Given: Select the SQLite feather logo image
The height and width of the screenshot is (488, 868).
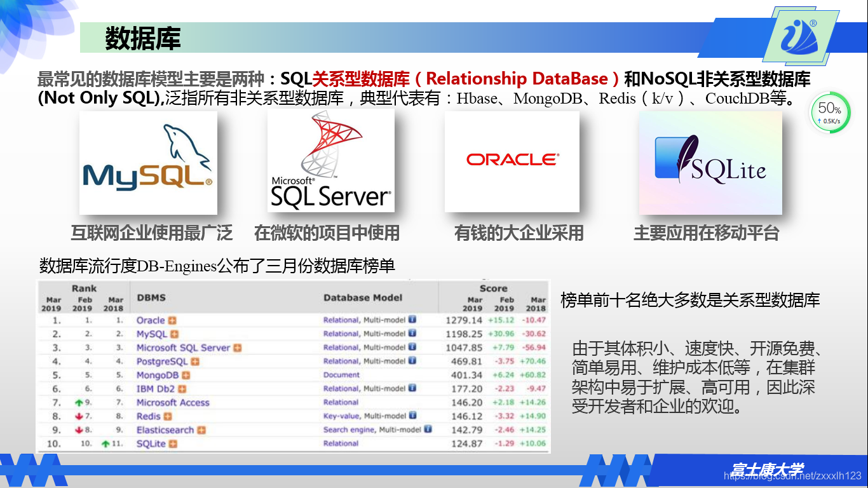Looking at the screenshot, I should tap(710, 163).
